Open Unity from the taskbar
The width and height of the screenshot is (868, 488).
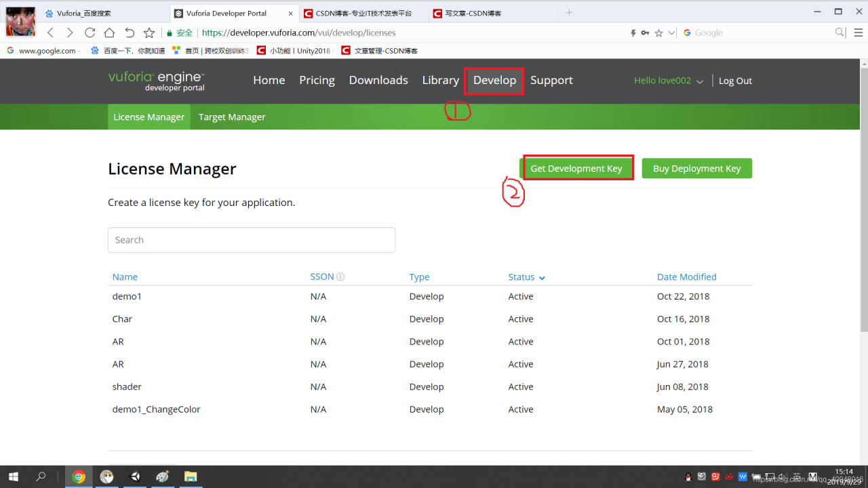click(x=135, y=476)
